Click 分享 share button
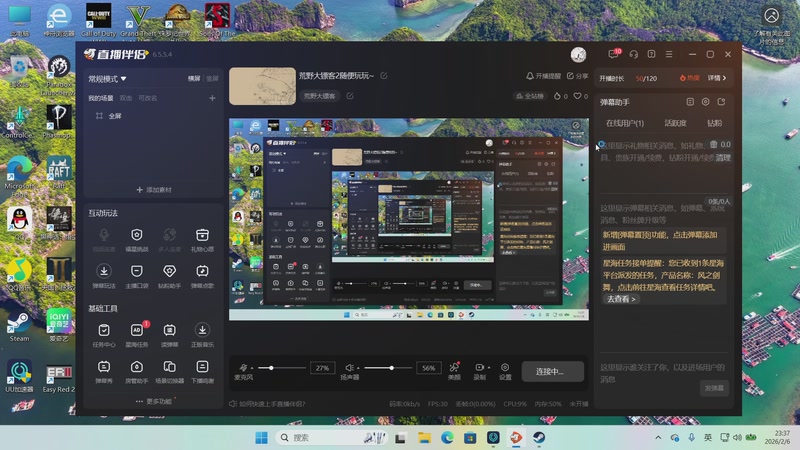 [x=578, y=76]
